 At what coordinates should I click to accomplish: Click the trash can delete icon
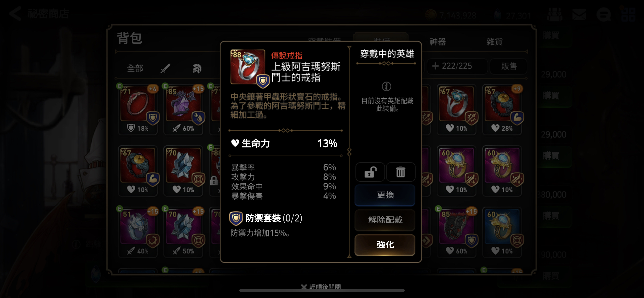(400, 172)
